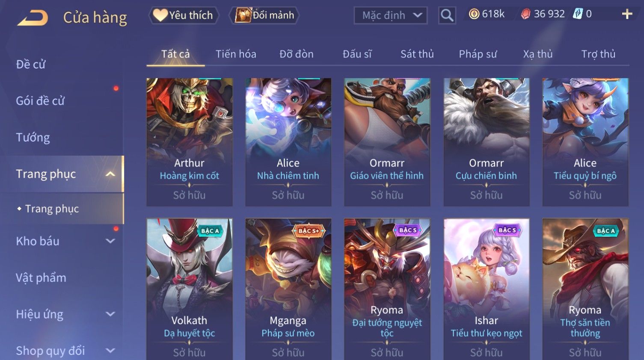Tap the gold coin icon showing 618k
Viewport: 644px width, 360px height.
coord(474,14)
